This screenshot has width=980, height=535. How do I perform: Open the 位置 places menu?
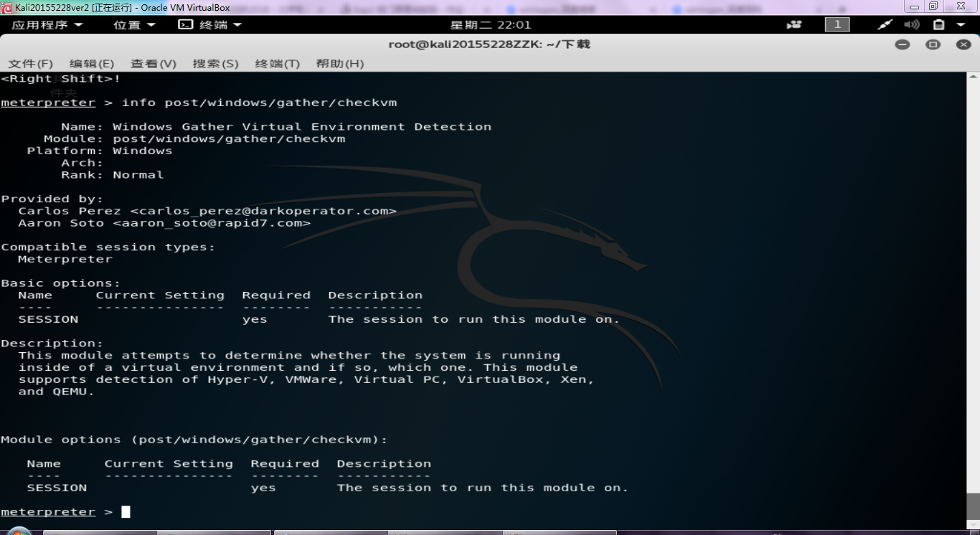(x=134, y=24)
